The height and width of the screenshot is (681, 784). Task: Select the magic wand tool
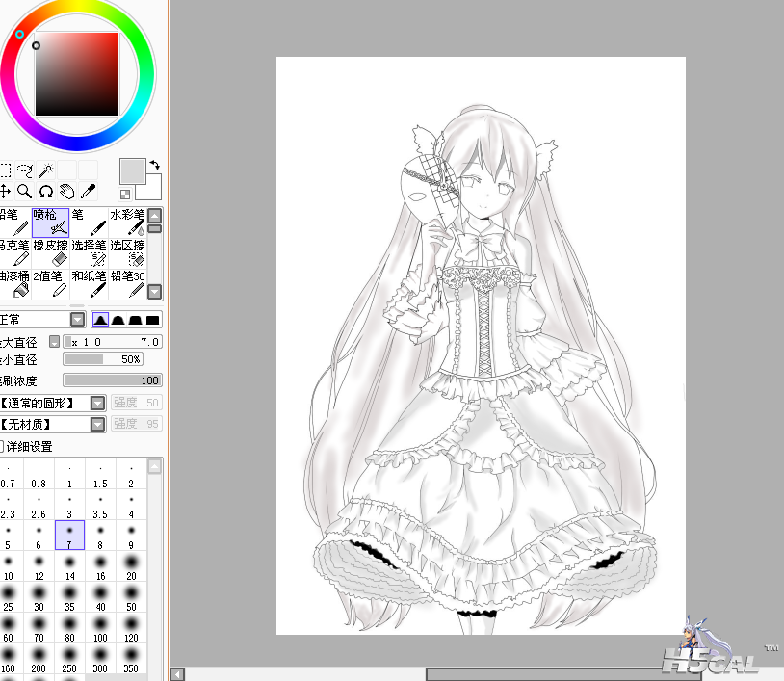46,170
